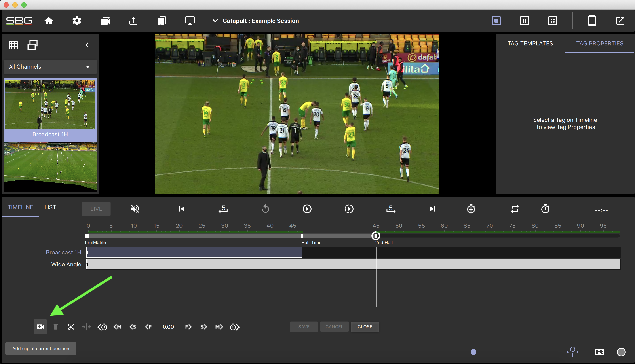The image size is (635, 364).
Task: Select the Wide Angle timeline clip
Action: (x=353, y=264)
